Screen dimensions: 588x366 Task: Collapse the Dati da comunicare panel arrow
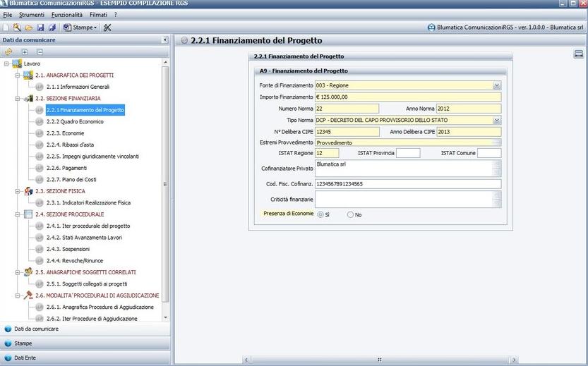pyautogui.click(x=165, y=40)
